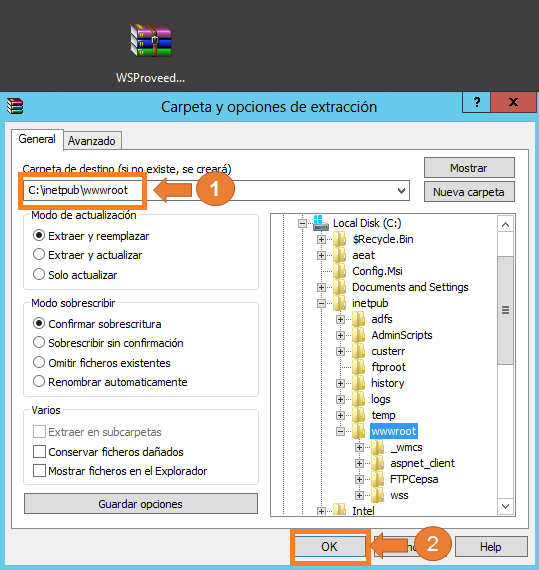Click the folder tree scroll up arrow

tap(505, 225)
